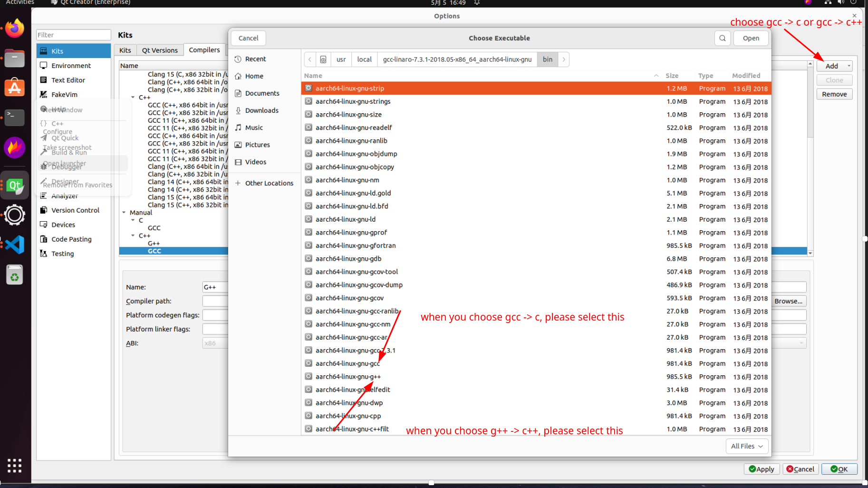This screenshot has height=488, width=868.
Task: Switch to the Kits tab
Action: (x=125, y=50)
